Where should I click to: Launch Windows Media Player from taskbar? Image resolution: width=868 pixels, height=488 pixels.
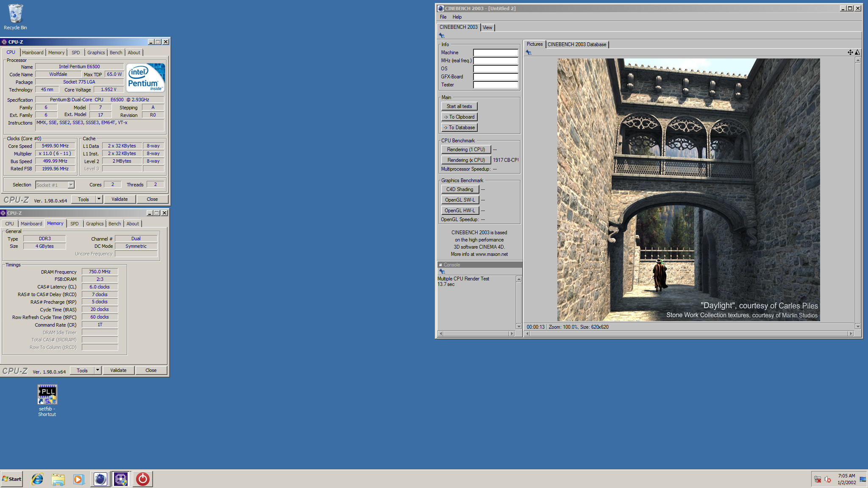point(78,479)
